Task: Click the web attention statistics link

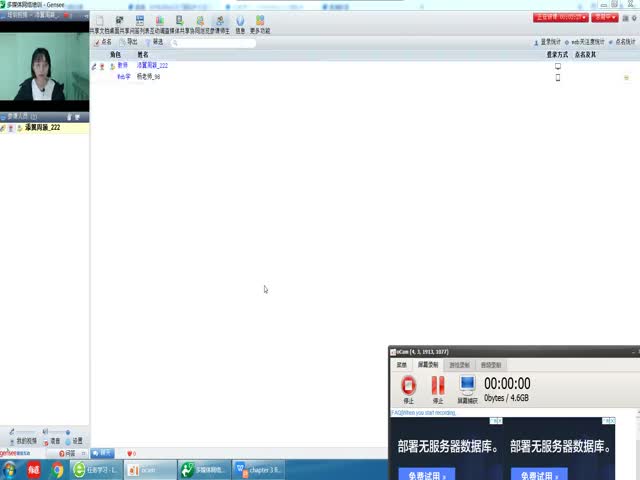Action: tap(584, 42)
